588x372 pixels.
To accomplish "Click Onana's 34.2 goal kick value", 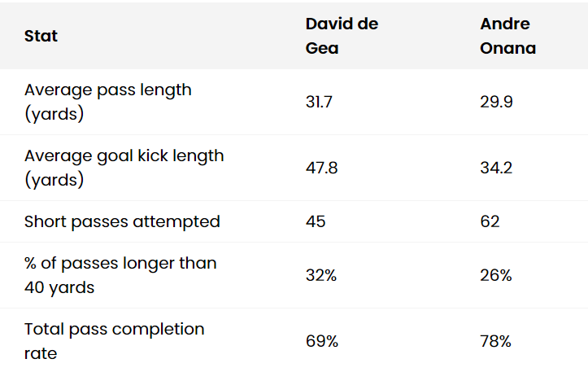I will (497, 168).
